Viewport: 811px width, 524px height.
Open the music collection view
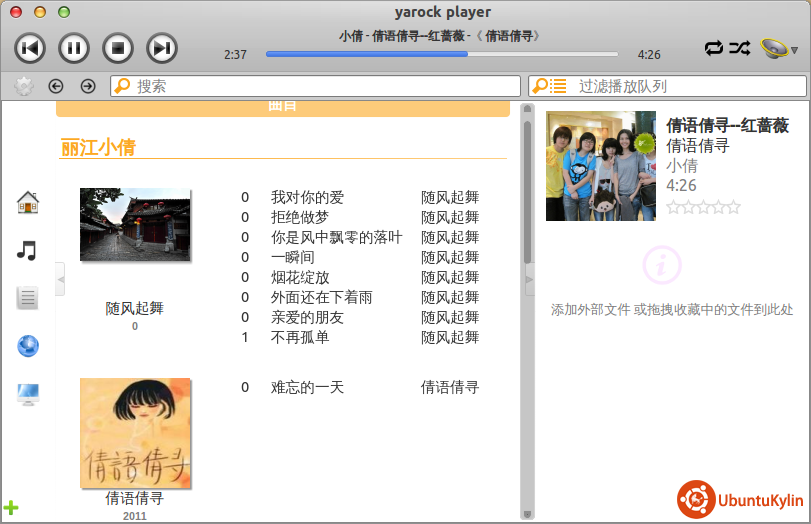27,250
